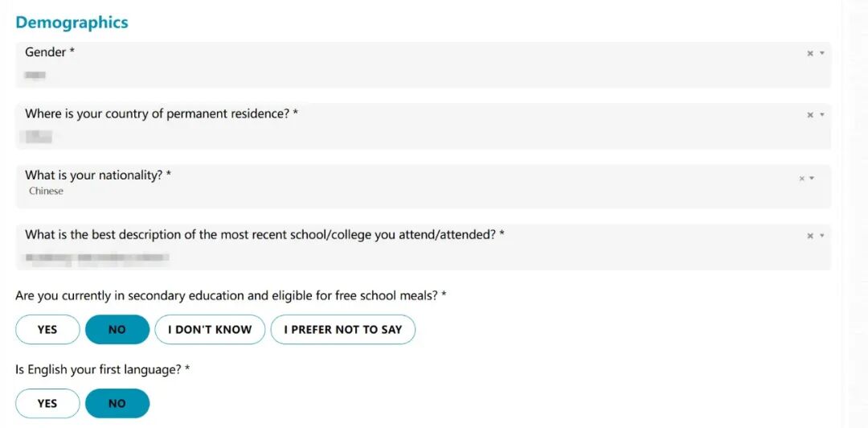
Task: Click the right-side page scrollbar
Action: click(855, 214)
